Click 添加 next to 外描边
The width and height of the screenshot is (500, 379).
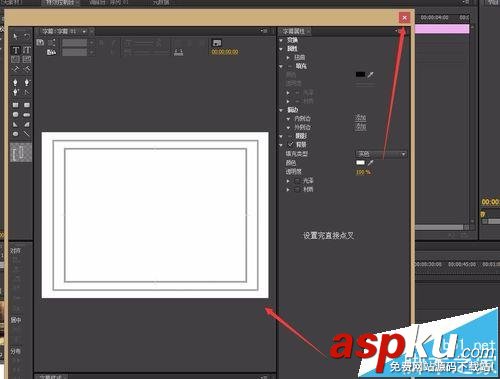click(360, 127)
